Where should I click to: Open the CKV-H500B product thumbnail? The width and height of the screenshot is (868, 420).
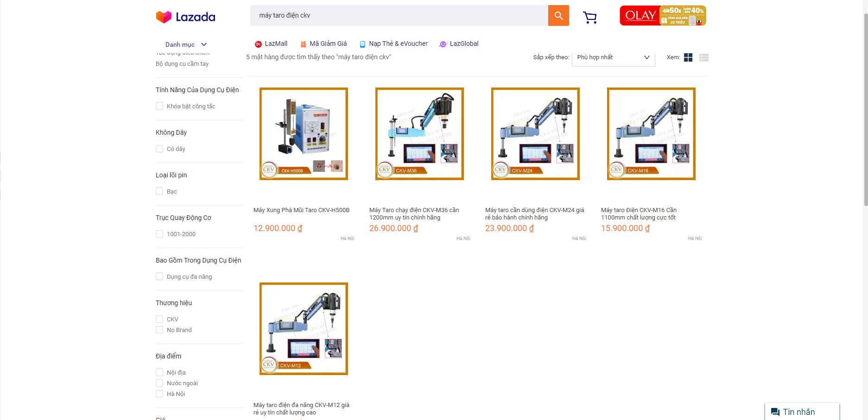point(304,134)
